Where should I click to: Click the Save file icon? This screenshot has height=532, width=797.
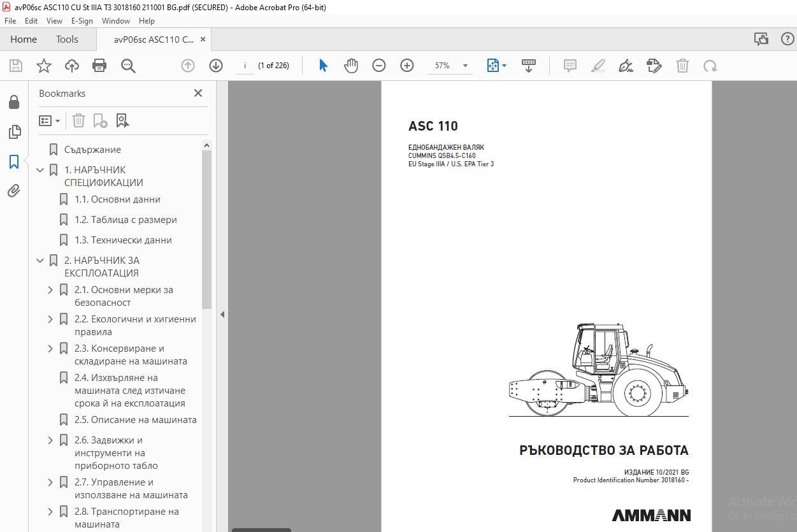coord(16,66)
